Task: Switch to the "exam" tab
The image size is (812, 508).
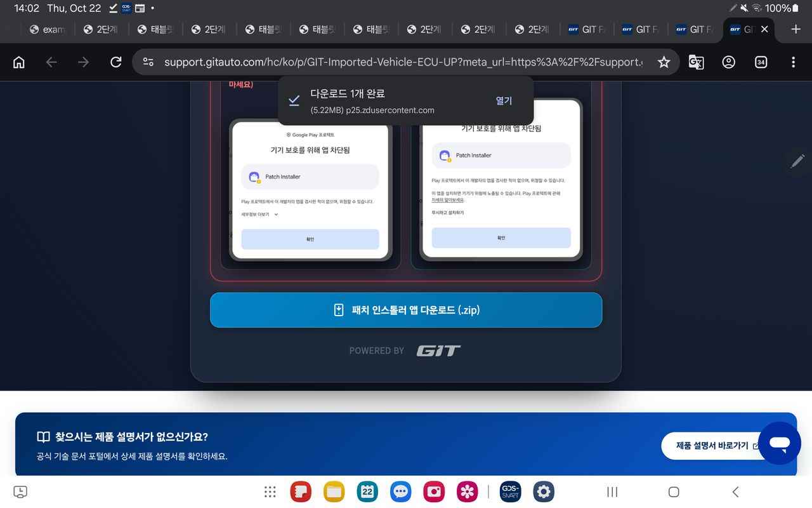Action: tap(48, 29)
